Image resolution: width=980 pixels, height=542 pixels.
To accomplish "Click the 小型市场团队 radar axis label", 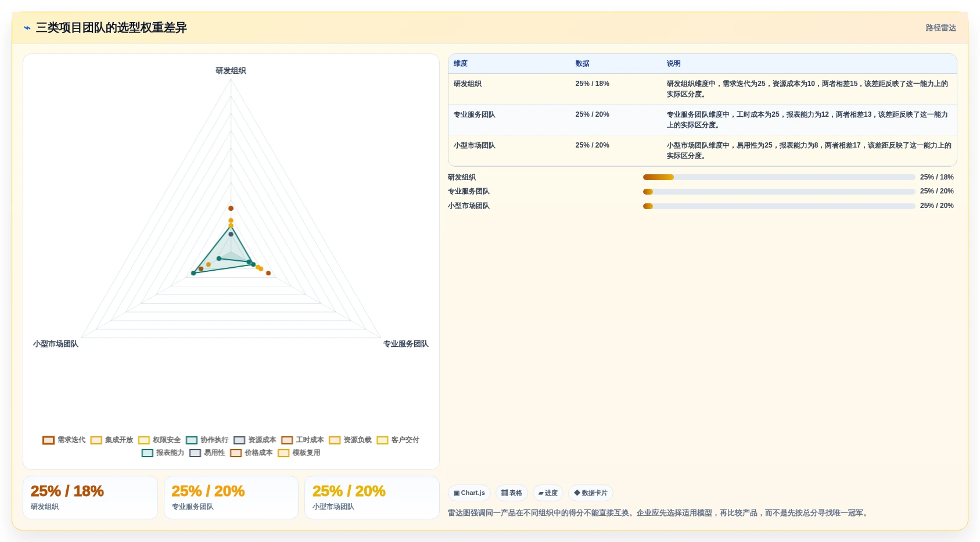I will [x=56, y=344].
